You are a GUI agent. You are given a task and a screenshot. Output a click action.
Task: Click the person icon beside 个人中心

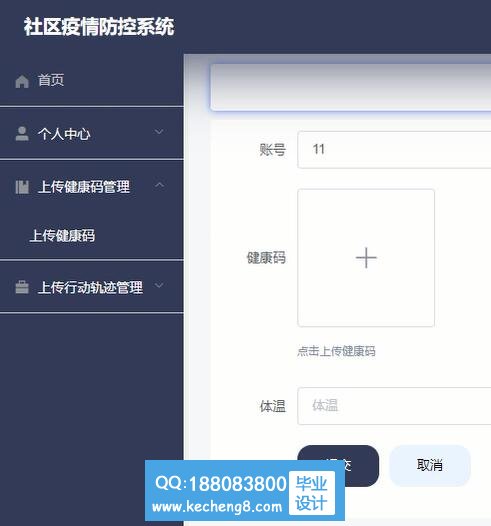[22, 134]
